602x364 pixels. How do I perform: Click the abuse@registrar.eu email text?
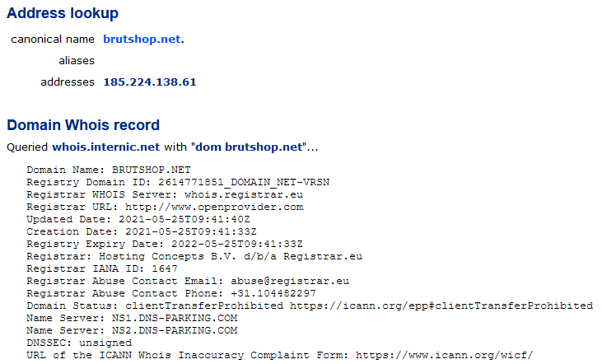290,281
